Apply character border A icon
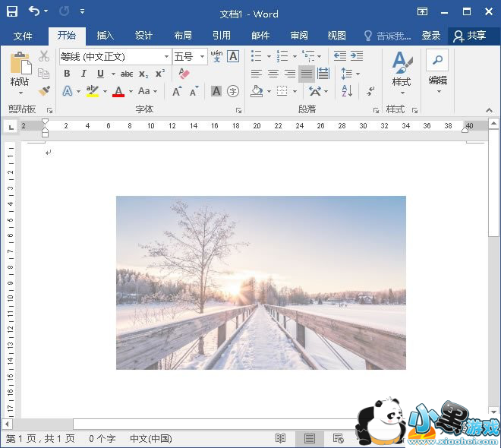This screenshot has height=448, width=501. click(233, 56)
